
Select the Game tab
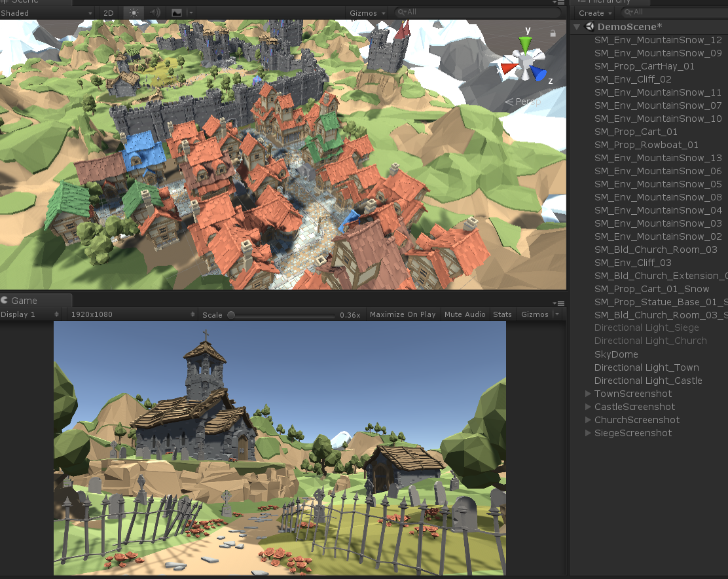[x=36, y=301]
